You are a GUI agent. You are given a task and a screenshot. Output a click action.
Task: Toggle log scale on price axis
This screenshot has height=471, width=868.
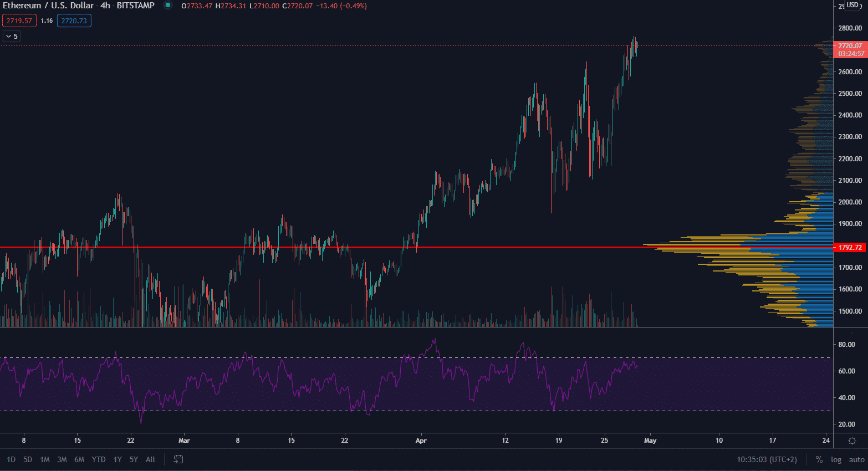coord(836,459)
